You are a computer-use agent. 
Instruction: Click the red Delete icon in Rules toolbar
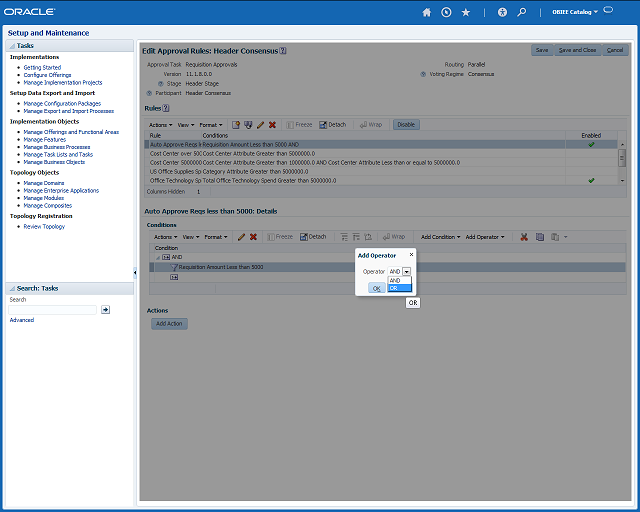pyautogui.click(x=272, y=125)
